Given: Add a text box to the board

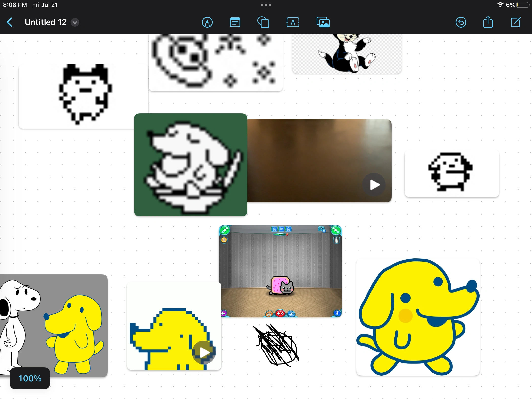Looking at the screenshot, I should pos(293,22).
